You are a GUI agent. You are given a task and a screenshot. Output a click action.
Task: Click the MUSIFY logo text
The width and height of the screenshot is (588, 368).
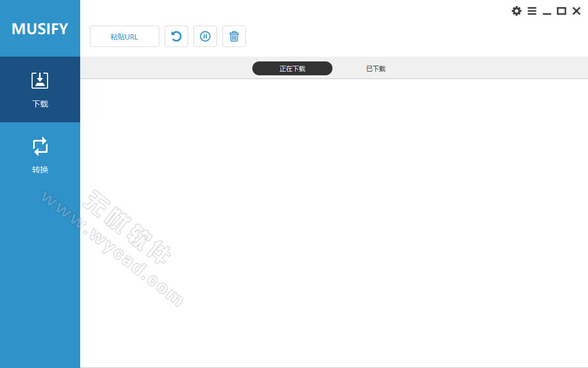coord(40,29)
